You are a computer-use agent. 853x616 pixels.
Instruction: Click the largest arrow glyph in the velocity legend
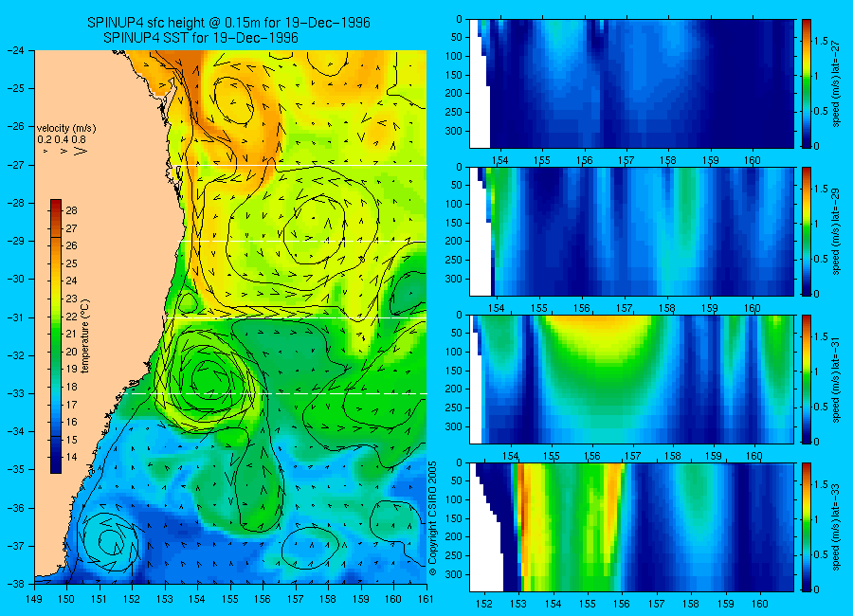81,151
